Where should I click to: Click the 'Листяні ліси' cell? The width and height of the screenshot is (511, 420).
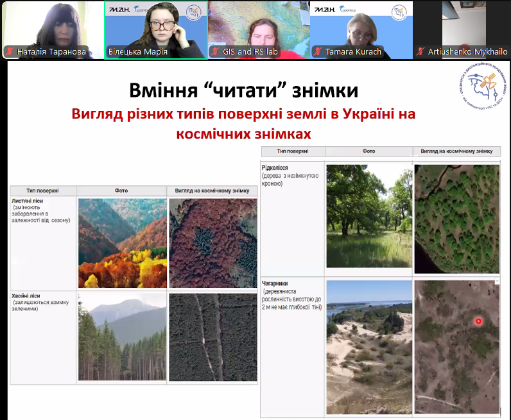[x=43, y=243]
